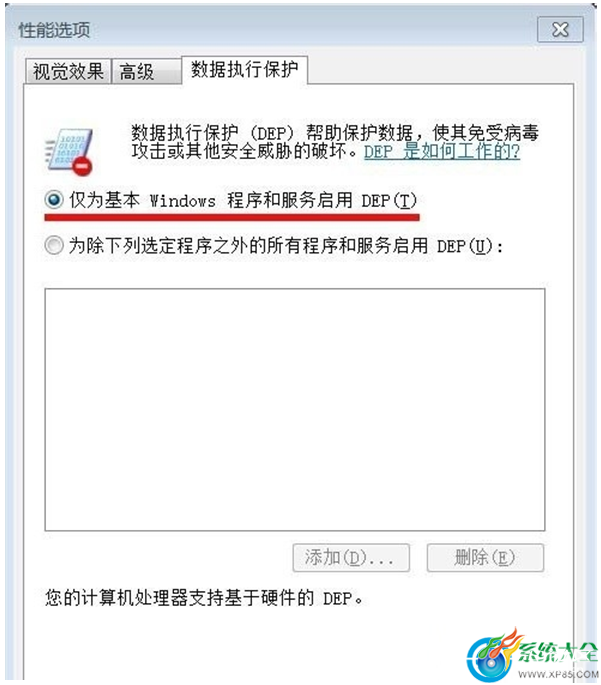The width and height of the screenshot is (601, 685).
Task: Select the 数据执行保护 tab
Action: 245,69
